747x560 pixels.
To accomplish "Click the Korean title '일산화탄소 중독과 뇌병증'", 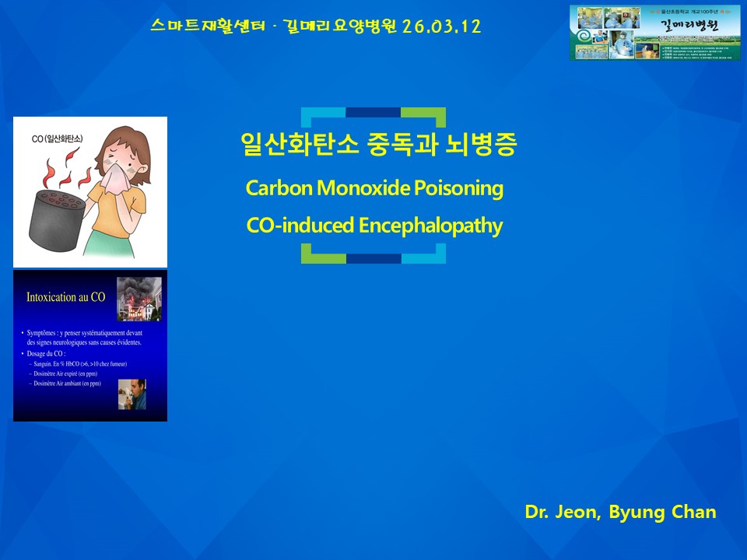I will point(379,144).
